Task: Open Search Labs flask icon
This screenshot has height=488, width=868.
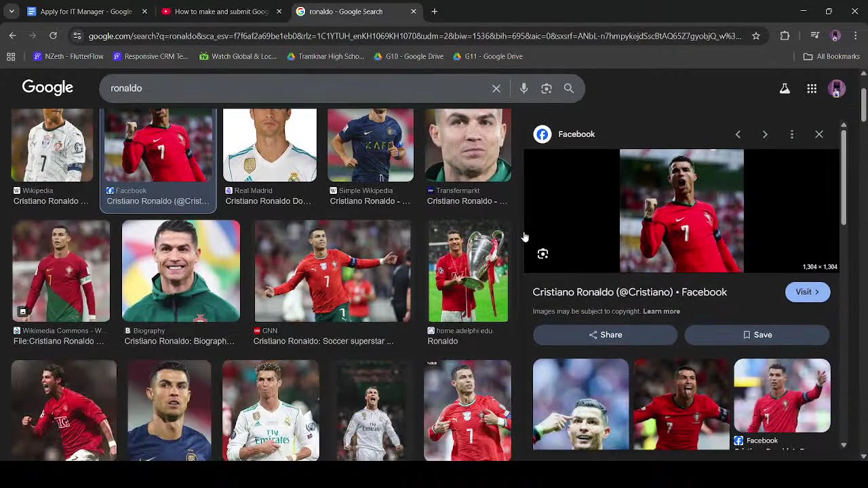Action: click(x=785, y=88)
